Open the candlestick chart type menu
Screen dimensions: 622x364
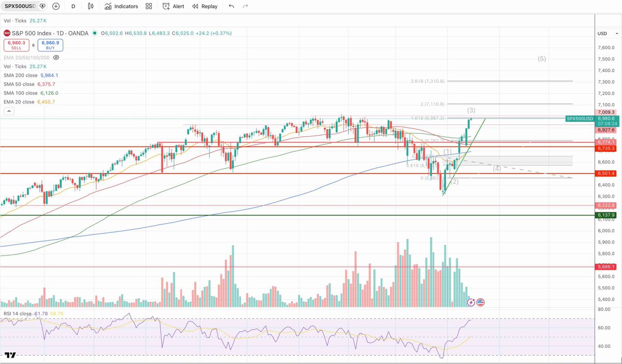click(x=91, y=6)
